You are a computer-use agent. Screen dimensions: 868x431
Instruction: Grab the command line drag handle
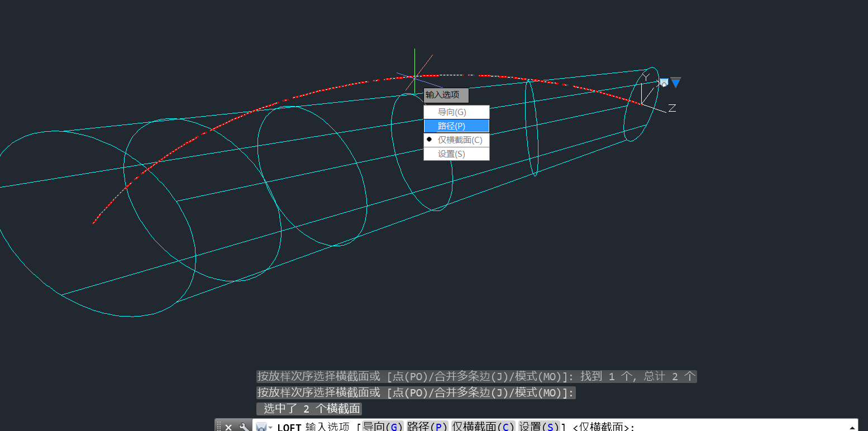[x=219, y=427]
